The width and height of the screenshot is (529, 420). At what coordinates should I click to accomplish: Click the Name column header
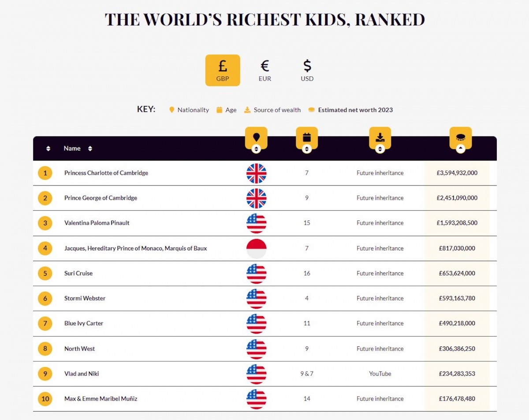[72, 149]
